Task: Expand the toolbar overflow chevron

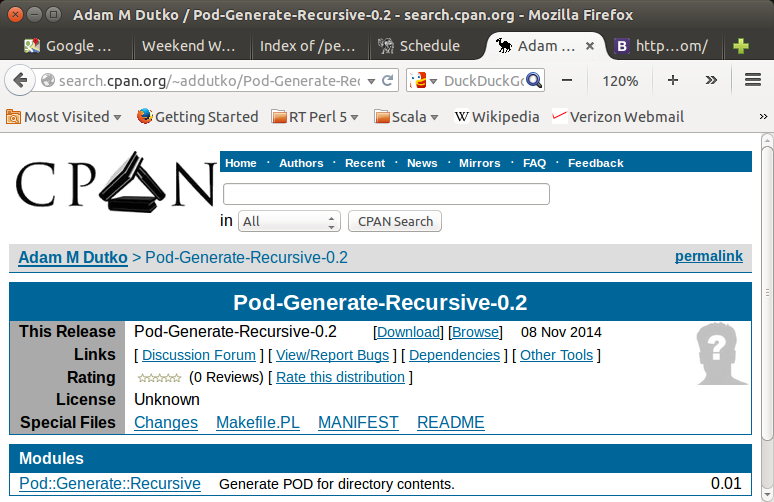Action: tap(711, 80)
